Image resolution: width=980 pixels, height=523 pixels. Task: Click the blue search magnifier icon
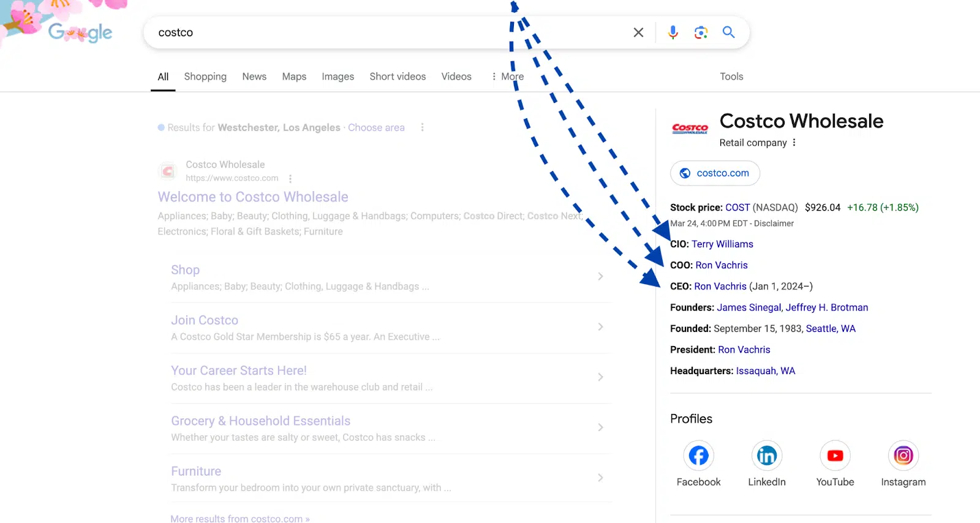(x=728, y=32)
